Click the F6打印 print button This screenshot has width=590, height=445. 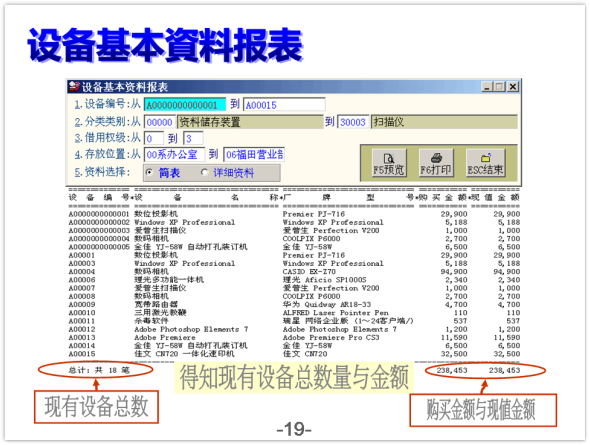436,163
